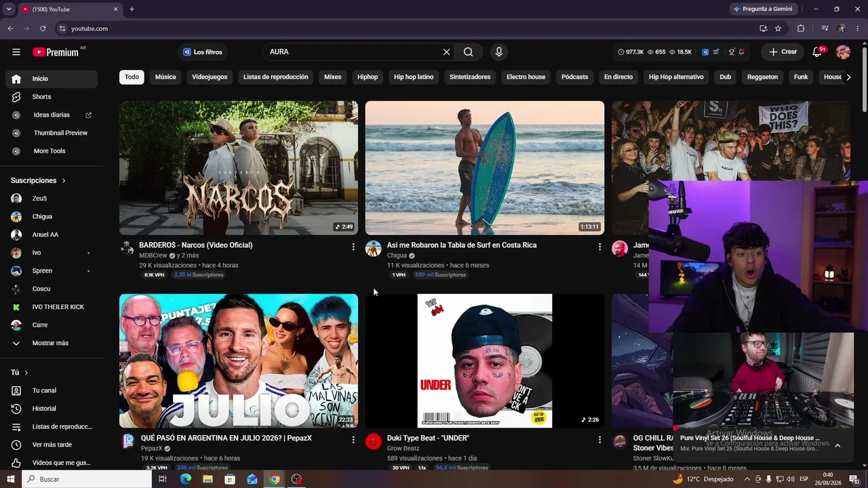
Task: Select the Todo filter chip
Action: click(x=132, y=77)
